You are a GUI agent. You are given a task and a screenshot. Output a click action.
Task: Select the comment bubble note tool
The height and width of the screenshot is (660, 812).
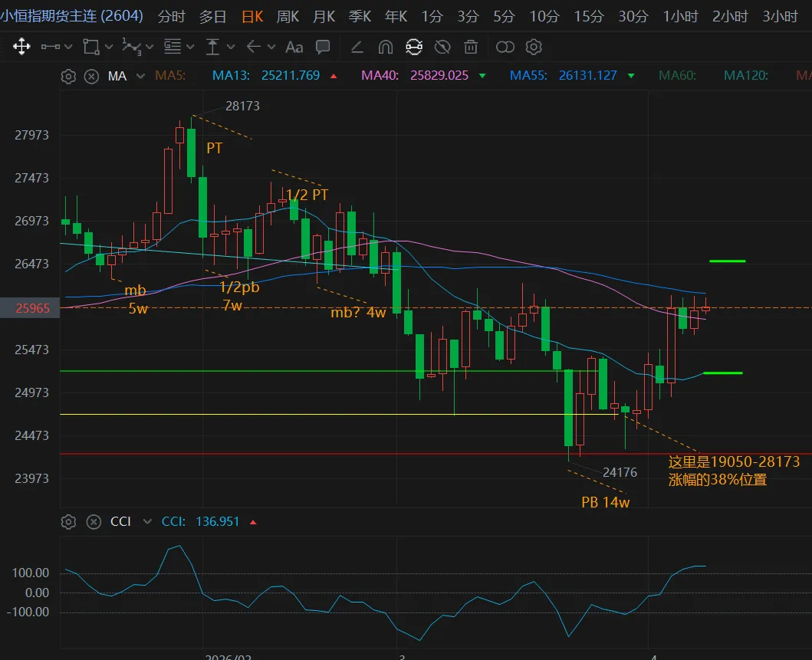pyautogui.click(x=323, y=47)
